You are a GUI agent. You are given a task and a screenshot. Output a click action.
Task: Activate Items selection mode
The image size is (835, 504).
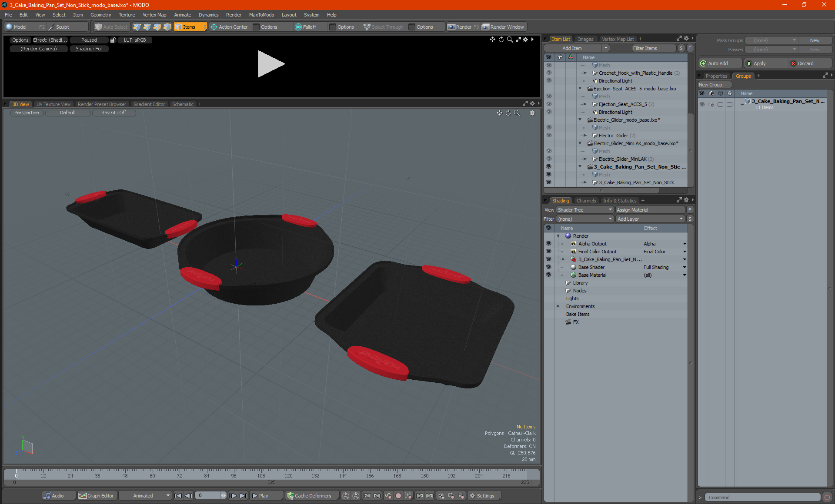190,27
